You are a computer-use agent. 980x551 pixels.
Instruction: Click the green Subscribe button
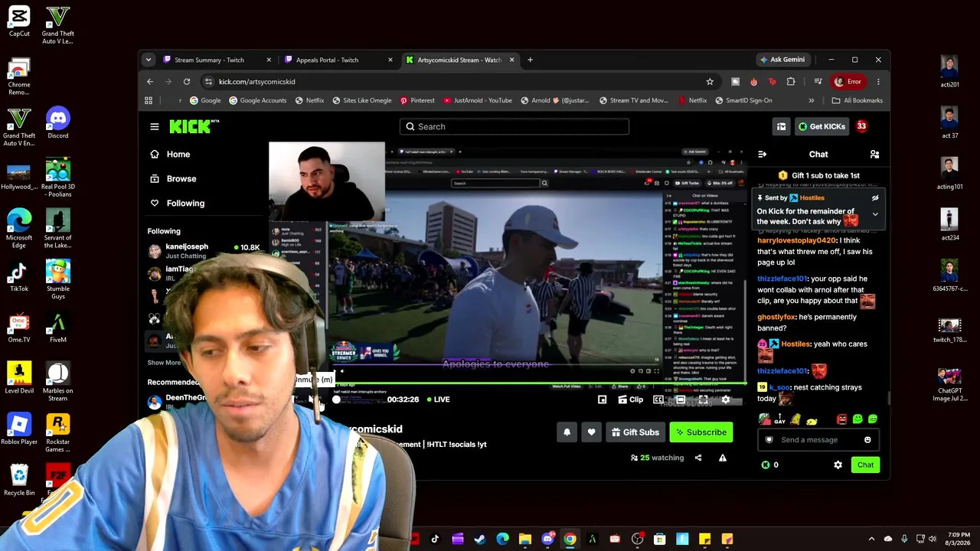(701, 432)
